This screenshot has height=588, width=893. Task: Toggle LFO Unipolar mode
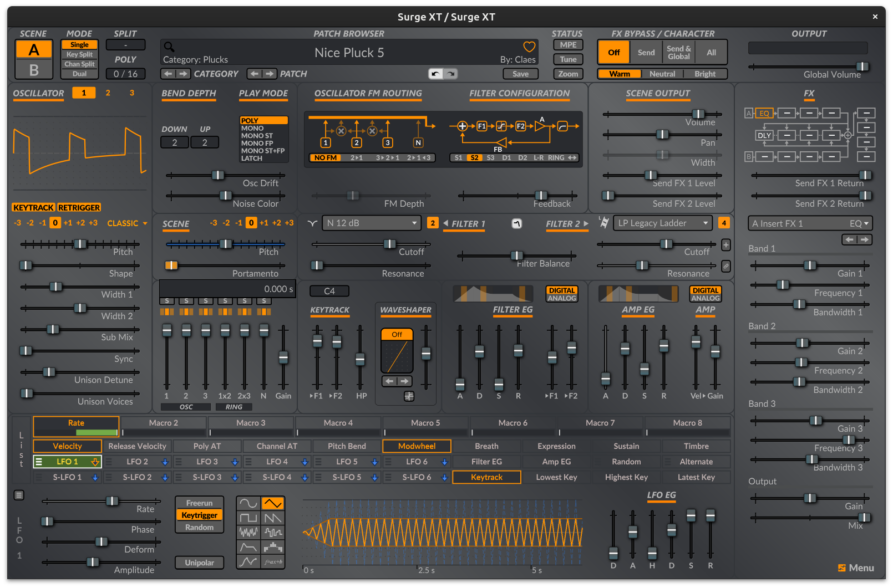pos(200,563)
